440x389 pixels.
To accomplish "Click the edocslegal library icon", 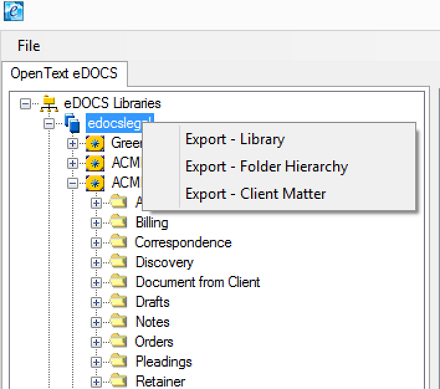I will tap(72, 123).
